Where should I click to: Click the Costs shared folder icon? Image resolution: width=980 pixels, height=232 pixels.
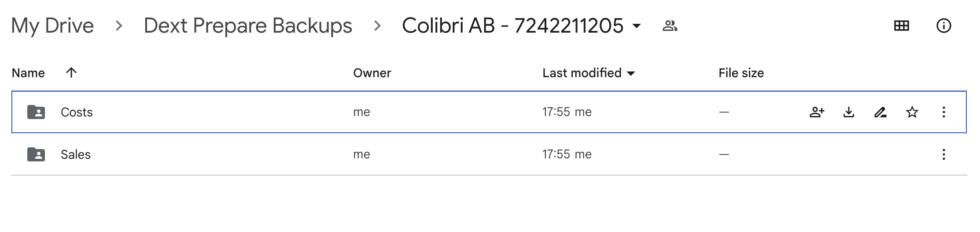pyautogui.click(x=36, y=112)
